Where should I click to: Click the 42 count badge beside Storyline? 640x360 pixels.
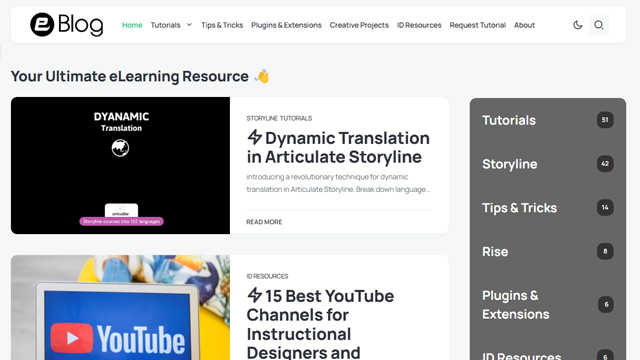605,164
